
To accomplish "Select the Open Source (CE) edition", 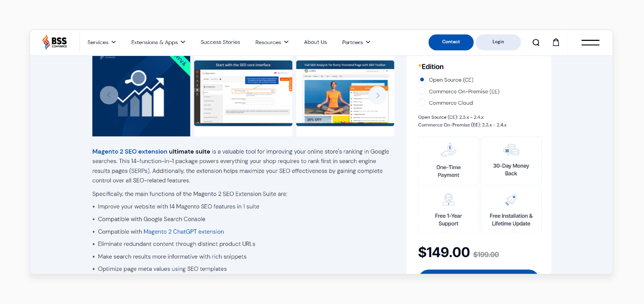I will coord(422,80).
